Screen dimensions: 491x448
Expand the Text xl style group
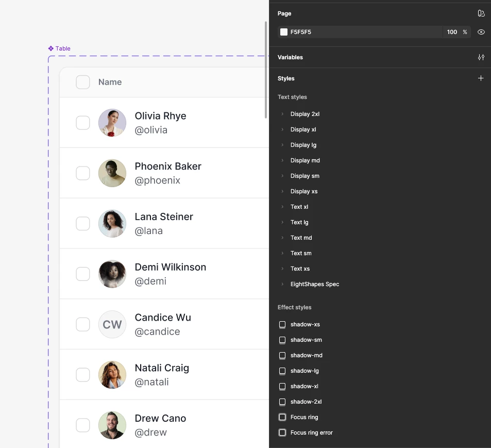(282, 207)
